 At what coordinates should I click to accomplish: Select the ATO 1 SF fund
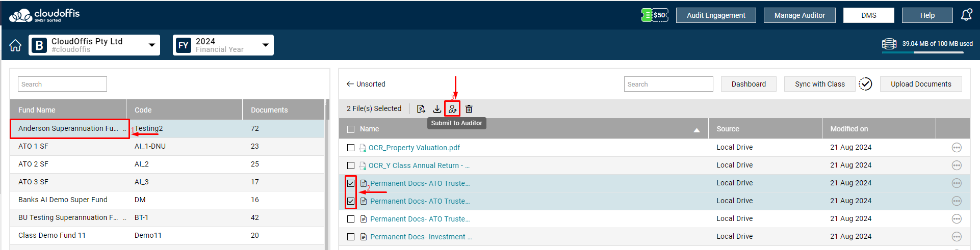tap(167, 146)
